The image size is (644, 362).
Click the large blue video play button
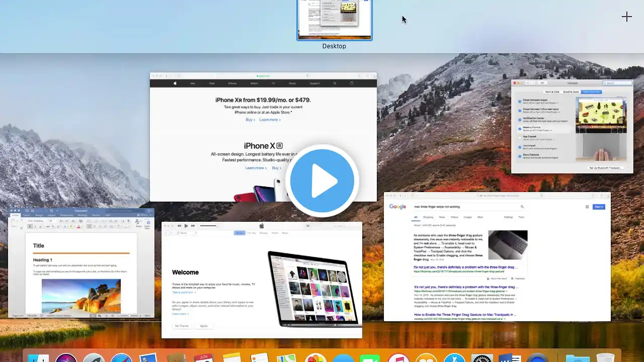coord(322,181)
